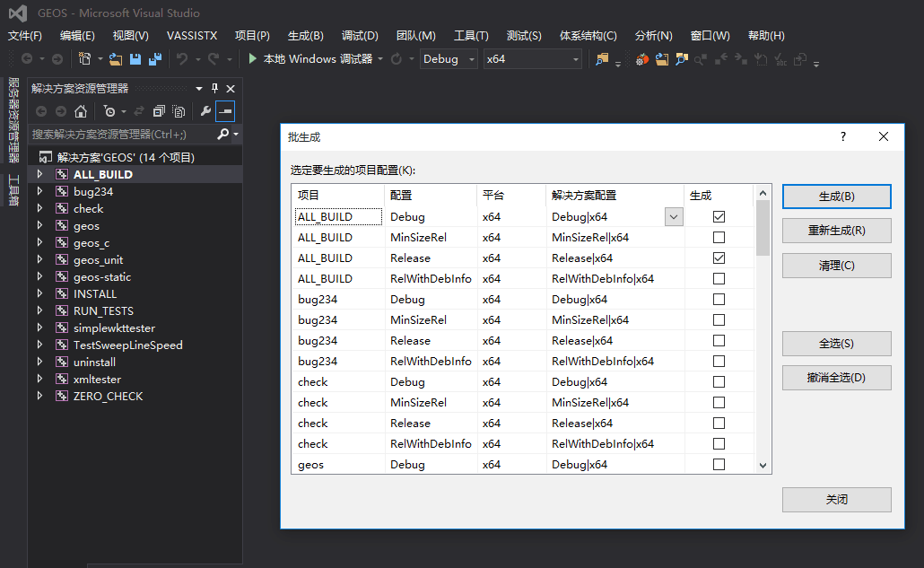
Task: Check build for check Debug row
Action: point(719,382)
